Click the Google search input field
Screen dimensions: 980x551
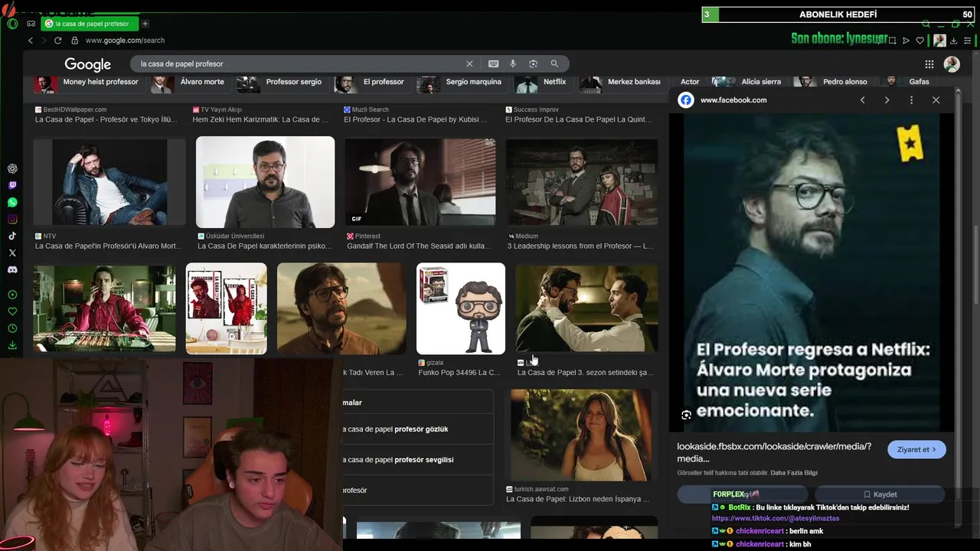click(299, 64)
